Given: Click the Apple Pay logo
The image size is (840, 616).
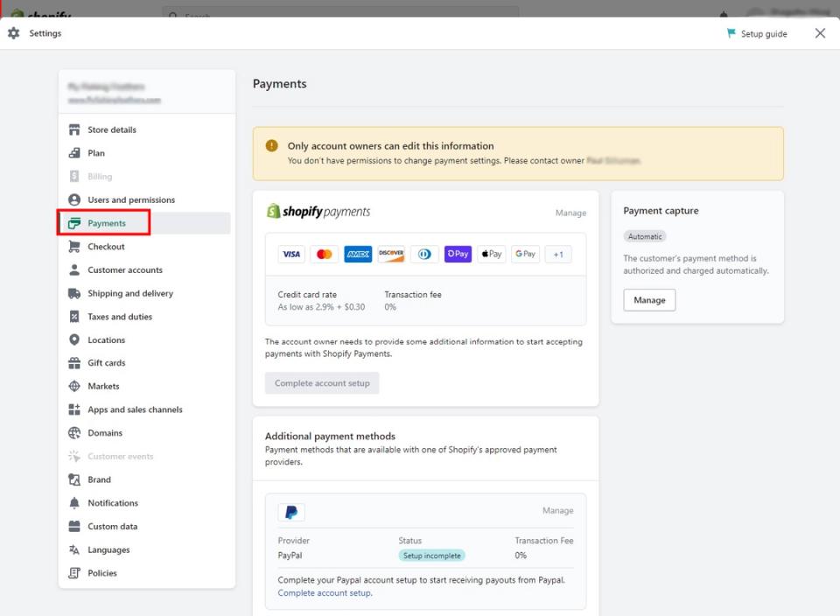Looking at the screenshot, I should 492,254.
